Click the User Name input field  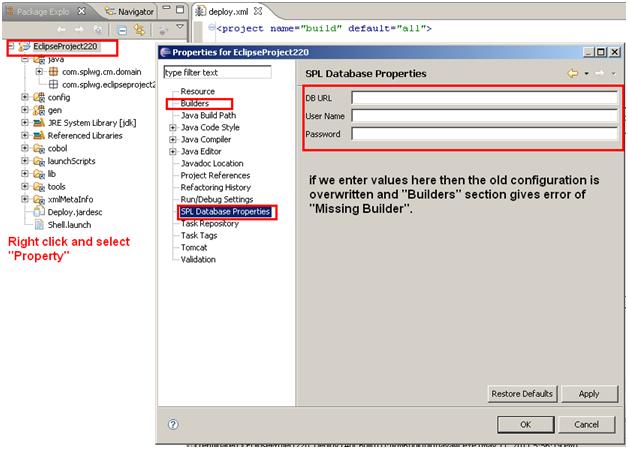pos(485,116)
